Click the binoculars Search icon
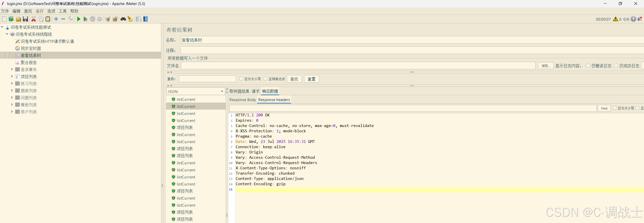Image resolution: width=644 pixels, height=223 pixels. [x=123, y=19]
